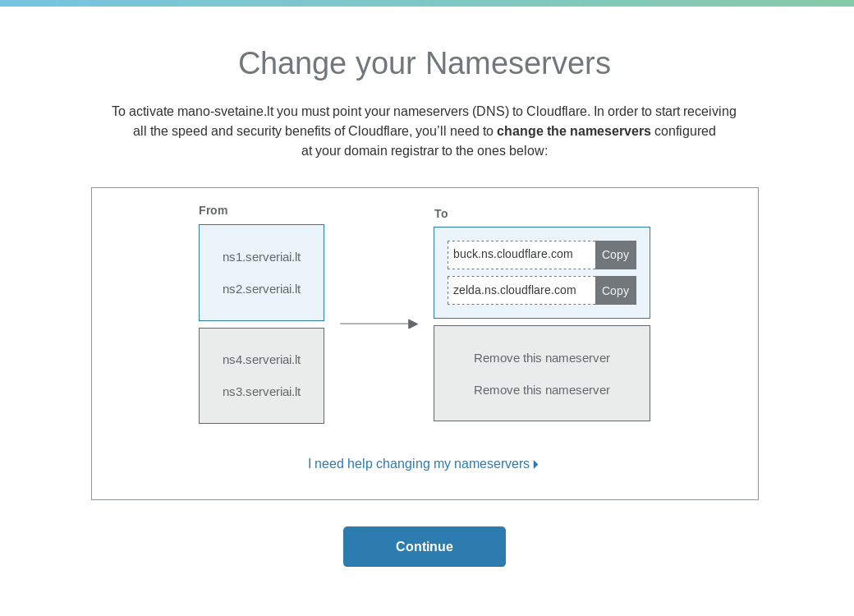Screen dimensions: 854x616
Task: Click the gradient bar atop the page
Action: coord(427,3)
